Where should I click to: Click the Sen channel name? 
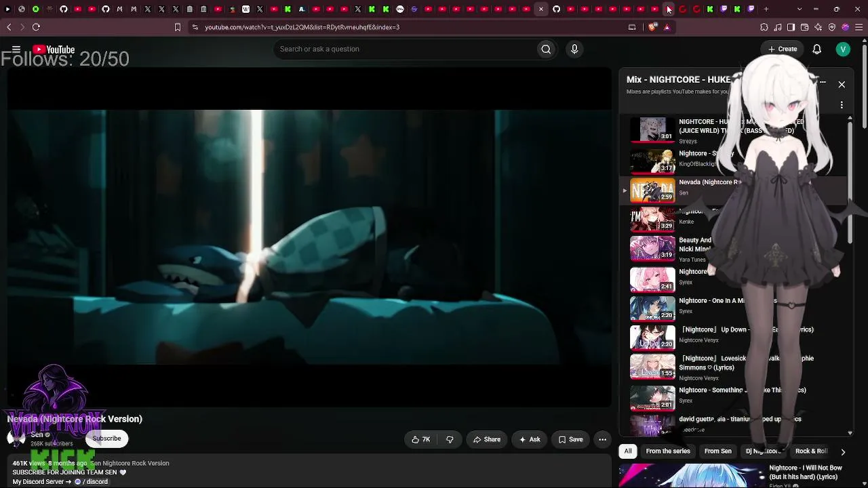coord(37,434)
